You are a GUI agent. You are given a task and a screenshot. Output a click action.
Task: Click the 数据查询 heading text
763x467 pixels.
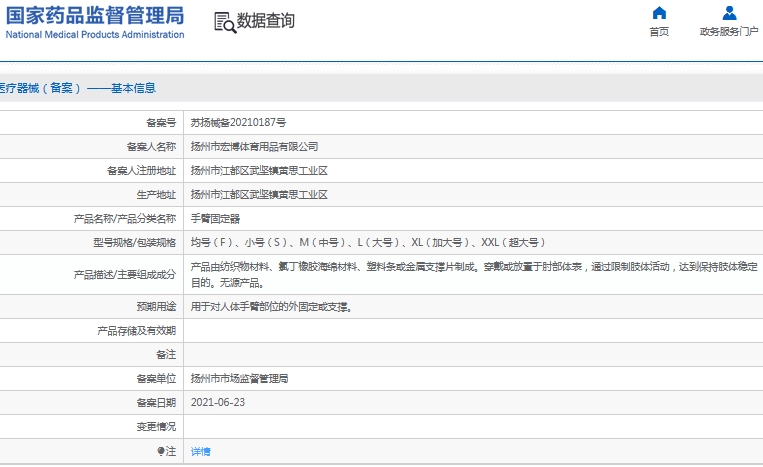pos(266,20)
